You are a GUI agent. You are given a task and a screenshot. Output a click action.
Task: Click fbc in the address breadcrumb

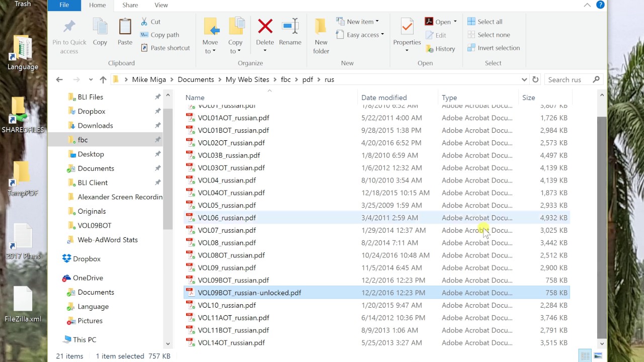(x=285, y=79)
